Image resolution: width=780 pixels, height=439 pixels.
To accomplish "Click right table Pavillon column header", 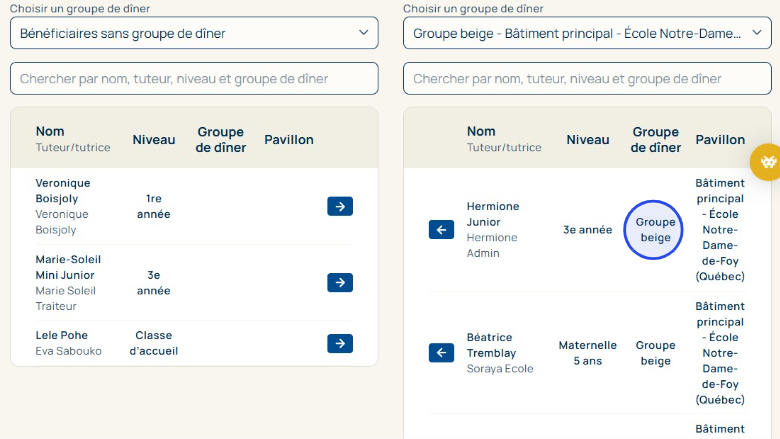I will pyautogui.click(x=720, y=139).
